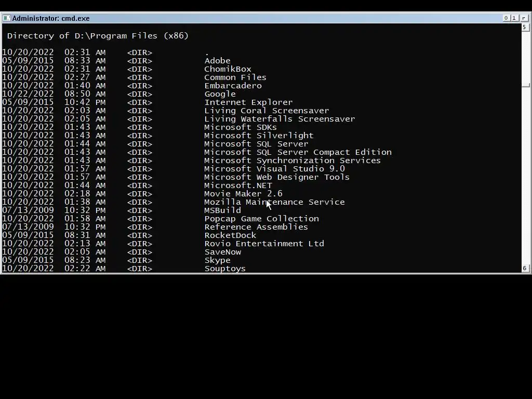Select the 01:38 AM timestamp
The height and width of the screenshot is (399, 532).
click(85, 202)
